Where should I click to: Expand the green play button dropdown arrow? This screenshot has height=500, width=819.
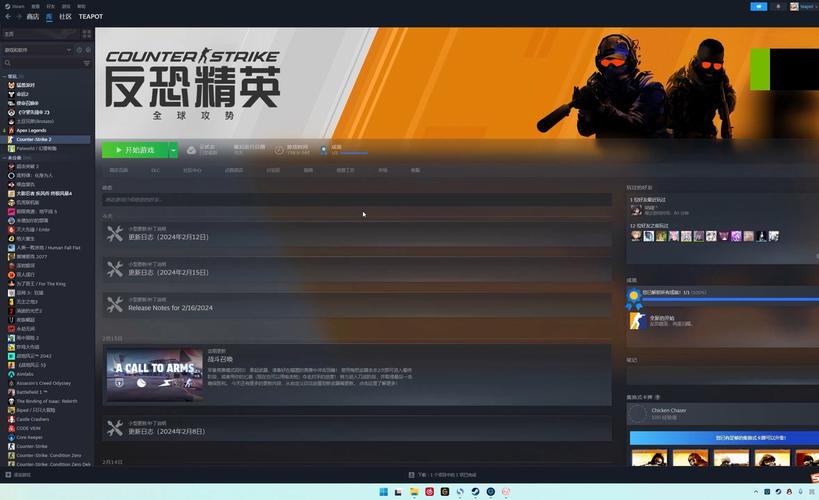[x=174, y=150]
